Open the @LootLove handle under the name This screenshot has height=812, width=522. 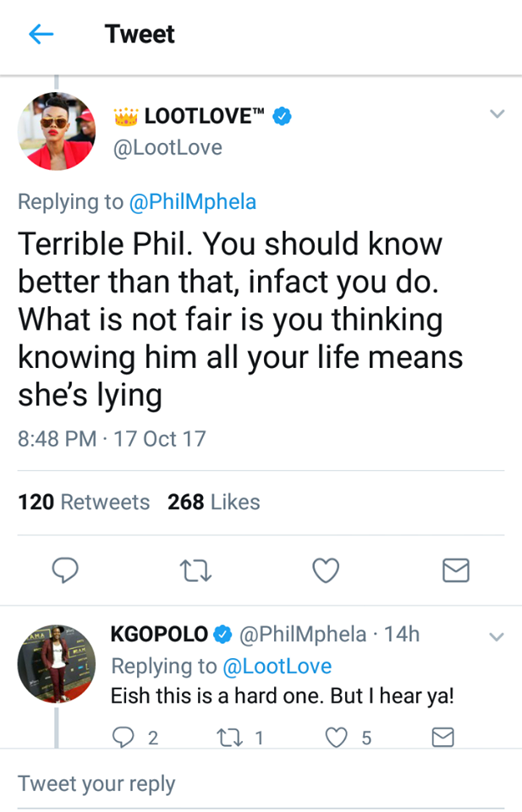167,147
